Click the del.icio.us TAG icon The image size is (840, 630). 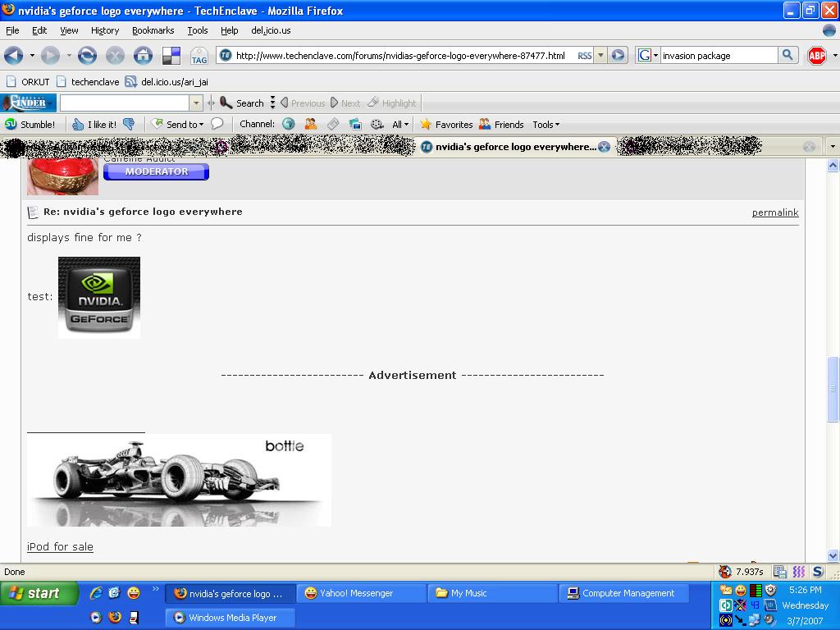pos(199,56)
